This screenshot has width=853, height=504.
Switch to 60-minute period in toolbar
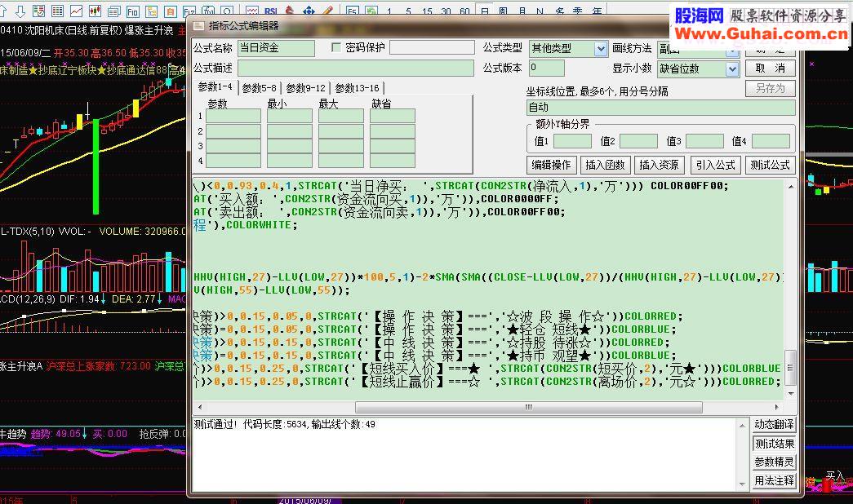point(464,11)
